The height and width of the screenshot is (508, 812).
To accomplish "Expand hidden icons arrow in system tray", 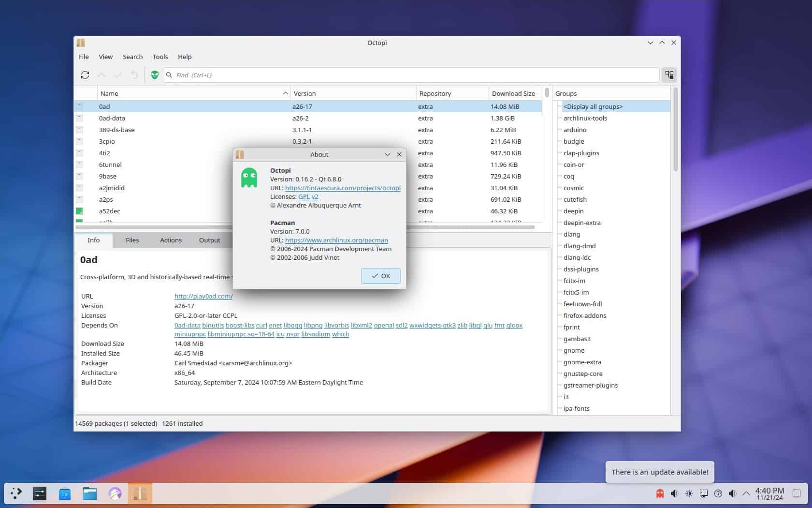I will click(746, 494).
